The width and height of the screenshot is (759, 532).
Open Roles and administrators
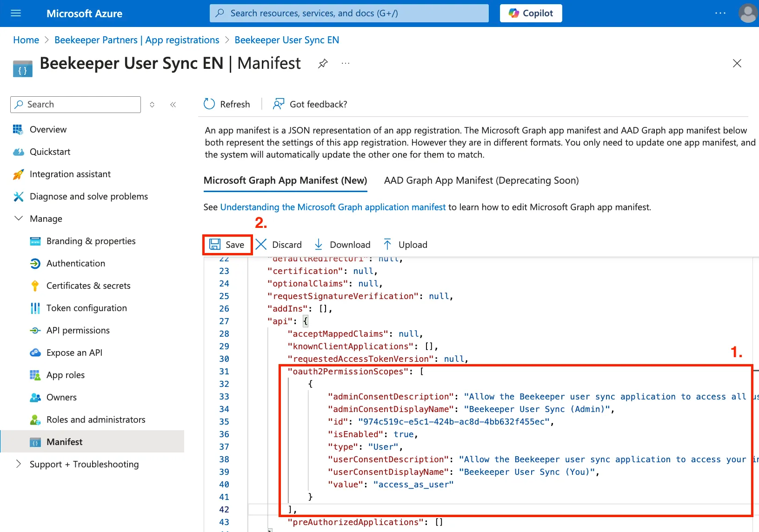(x=96, y=419)
